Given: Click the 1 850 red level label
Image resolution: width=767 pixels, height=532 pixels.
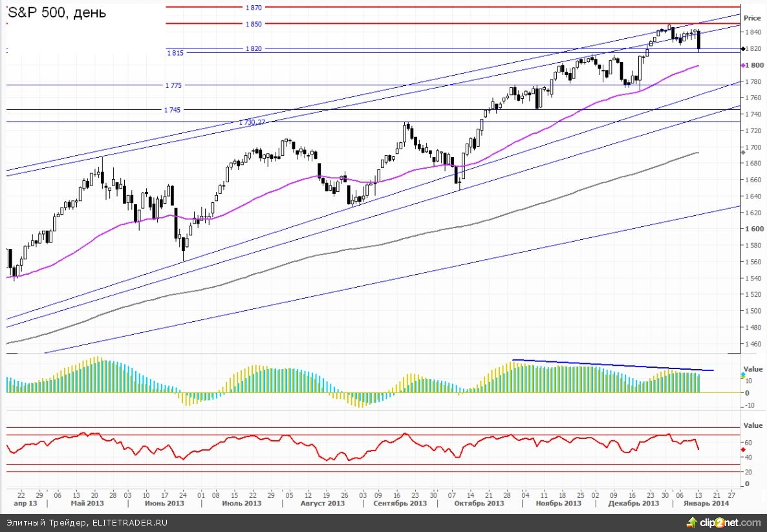Looking at the screenshot, I should (x=254, y=24).
